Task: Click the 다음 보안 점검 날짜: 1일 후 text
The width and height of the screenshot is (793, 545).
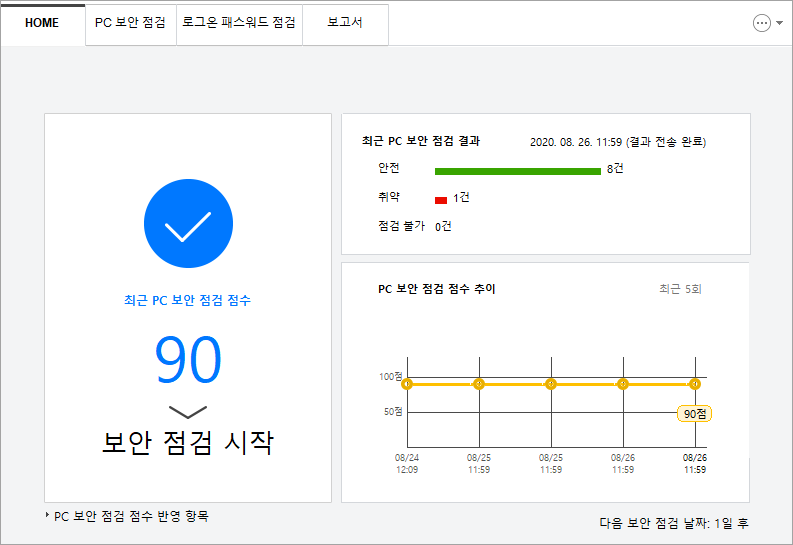Action: 674,523
